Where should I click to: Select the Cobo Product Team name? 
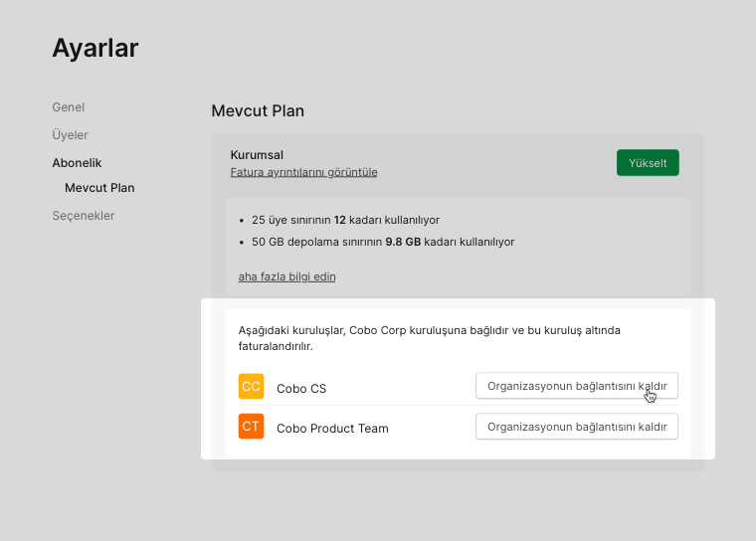pyautogui.click(x=332, y=429)
